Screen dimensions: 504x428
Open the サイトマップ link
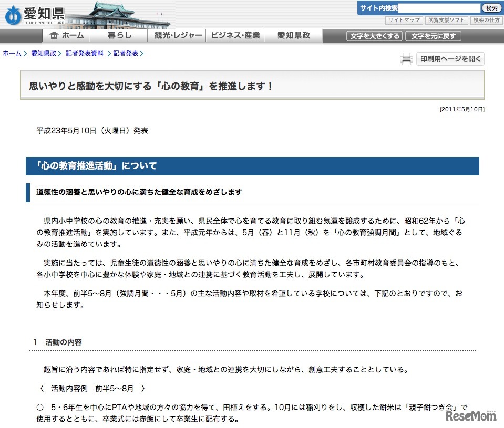404,20
